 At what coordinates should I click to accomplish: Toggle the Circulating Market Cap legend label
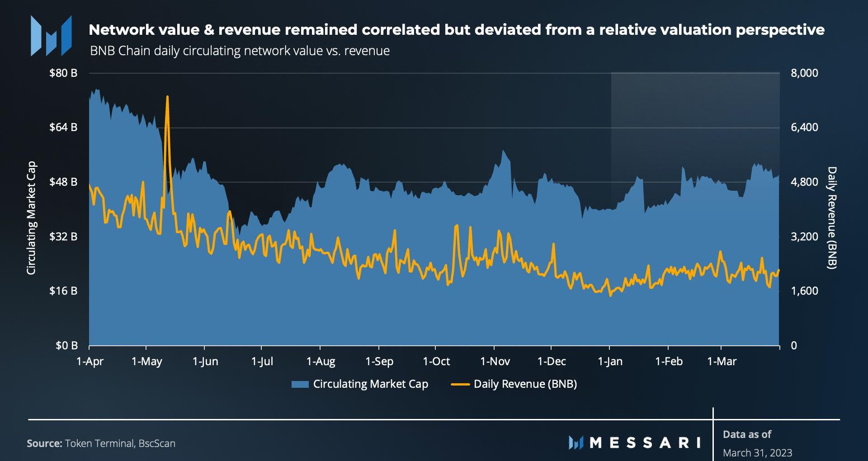tap(370, 384)
